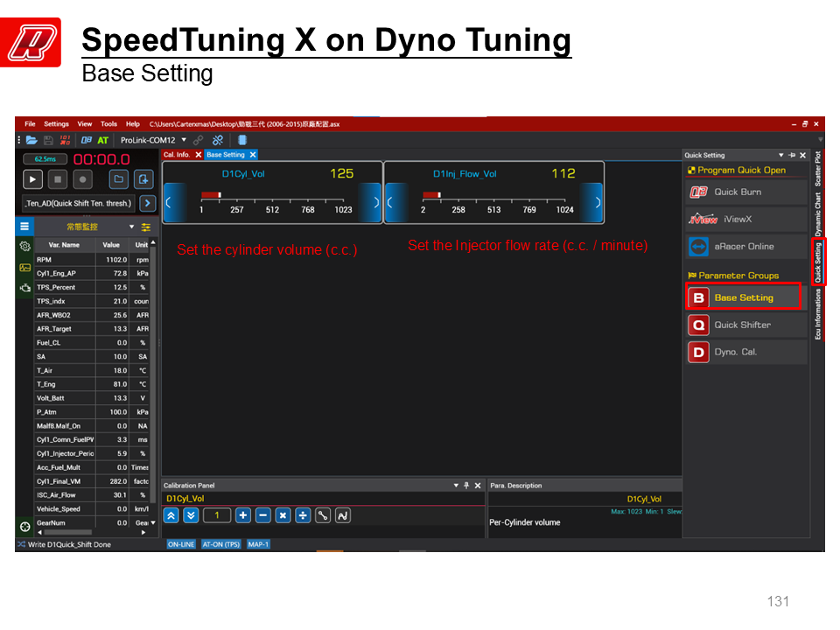This screenshot has height=630, width=840.
Task: Switch to the Cal. Info. tab
Action: click(177, 155)
